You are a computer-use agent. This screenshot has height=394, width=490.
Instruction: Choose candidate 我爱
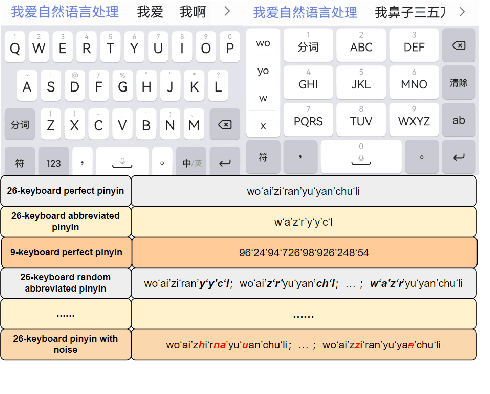(x=150, y=12)
